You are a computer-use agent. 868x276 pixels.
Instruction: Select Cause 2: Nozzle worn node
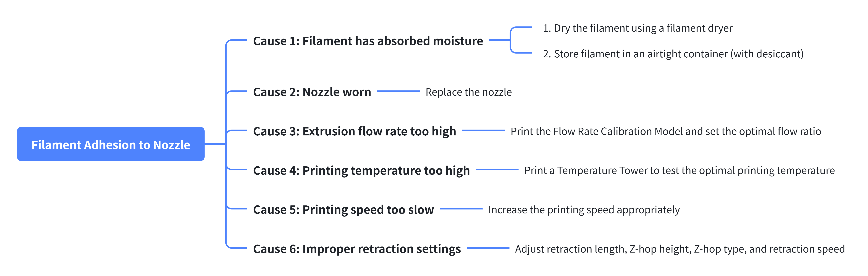pyautogui.click(x=312, y=92)
